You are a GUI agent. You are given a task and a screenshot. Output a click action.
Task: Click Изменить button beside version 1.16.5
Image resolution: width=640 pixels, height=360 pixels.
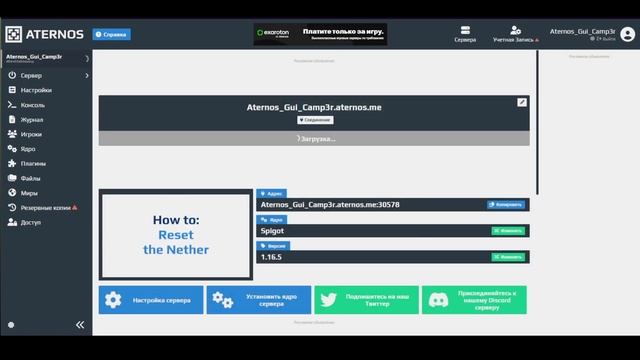click(x=508, y=257)
